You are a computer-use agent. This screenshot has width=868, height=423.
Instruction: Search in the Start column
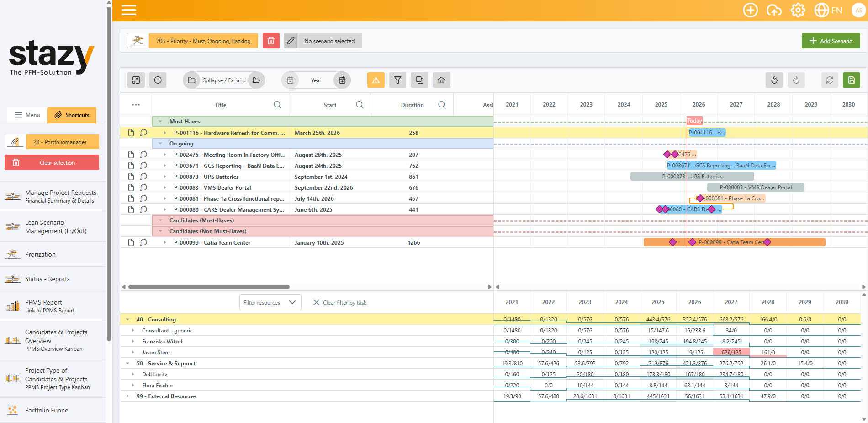click(360, 105)
